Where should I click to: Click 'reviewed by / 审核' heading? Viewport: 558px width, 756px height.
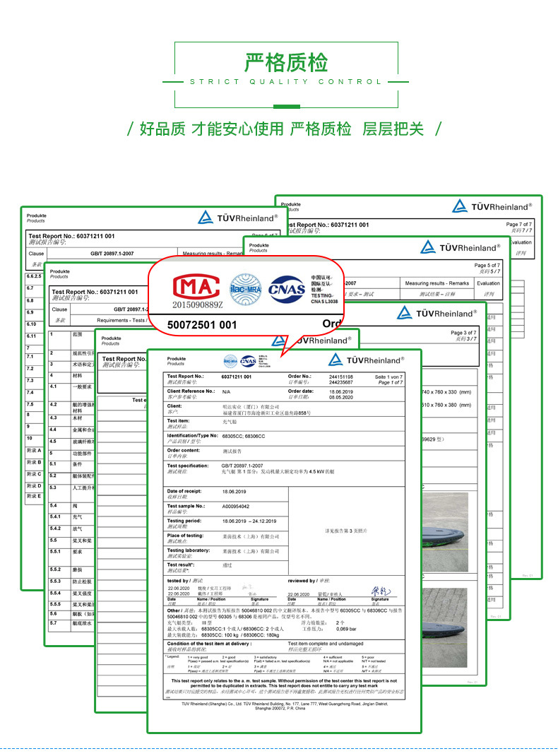click(309, 581)
